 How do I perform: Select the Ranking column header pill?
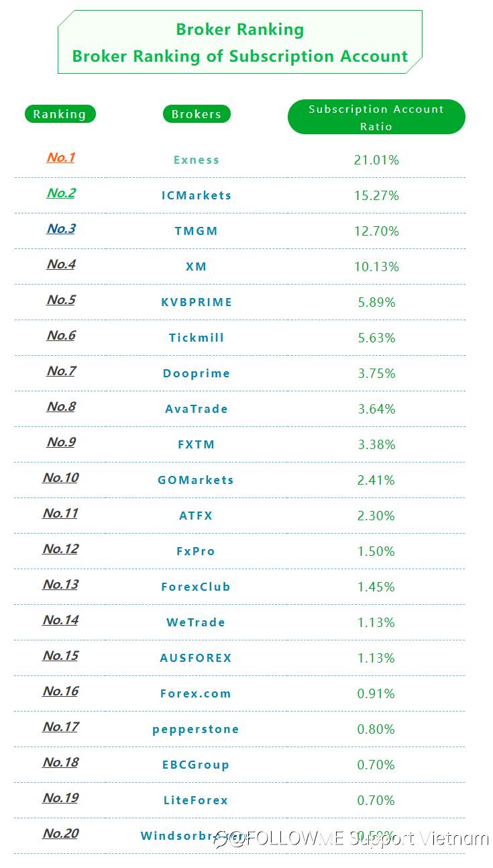[60, 114]
